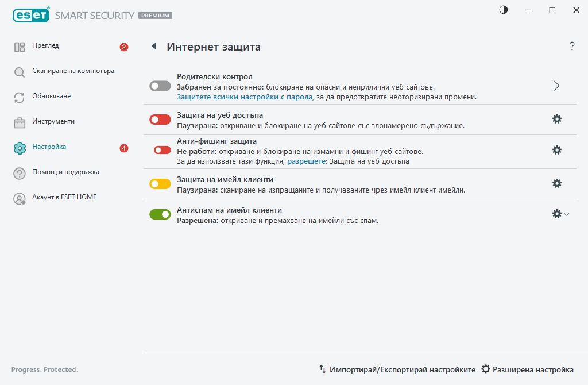Image resolution: width=588 pixels, height=385 pixels.
Task: Resume the Защита на имейл клиенти toggle
Action: pos(160,184)
